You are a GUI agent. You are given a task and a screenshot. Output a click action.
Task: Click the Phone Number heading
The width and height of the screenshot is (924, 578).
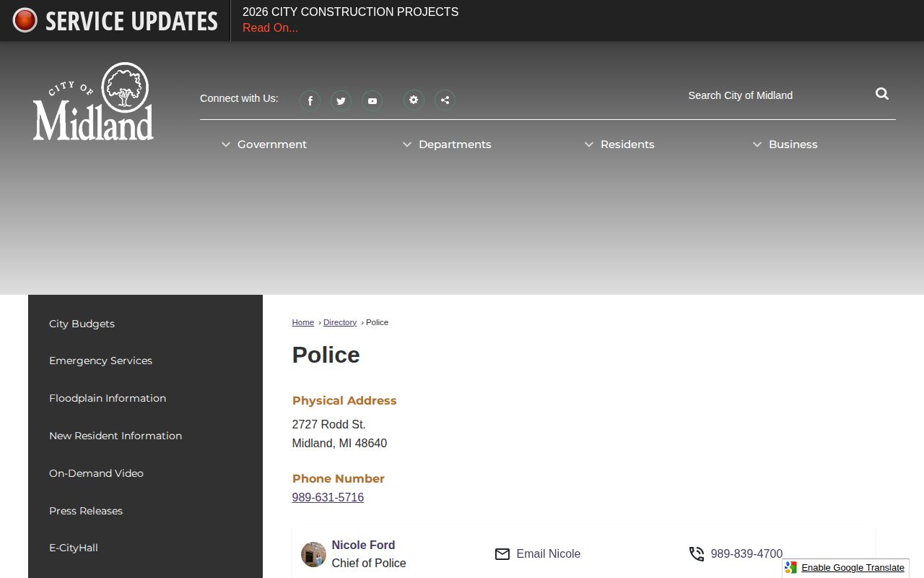coord(339,478)
